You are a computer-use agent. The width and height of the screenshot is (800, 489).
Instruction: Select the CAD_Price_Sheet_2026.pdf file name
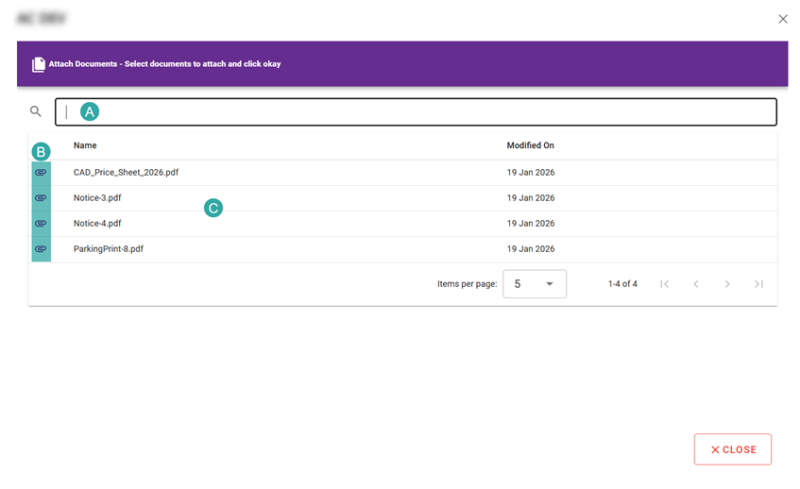tap(126, 173)
